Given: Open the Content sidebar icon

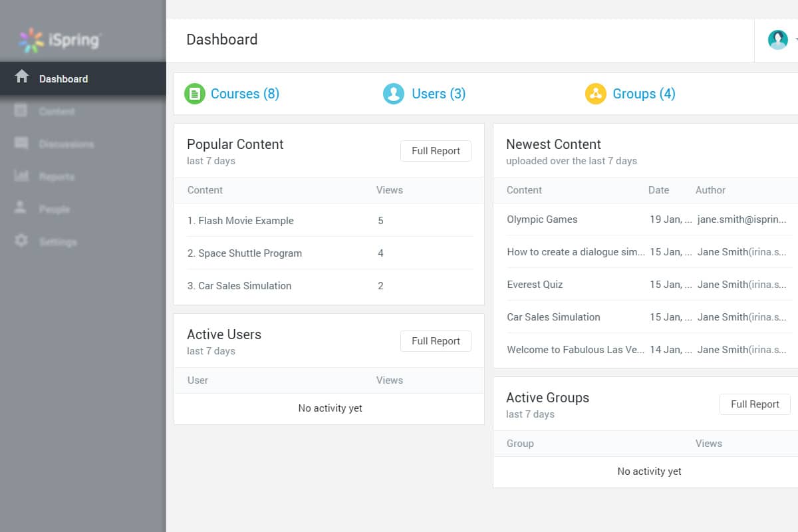Looking at the screenshot, I should tap(21, 110).
